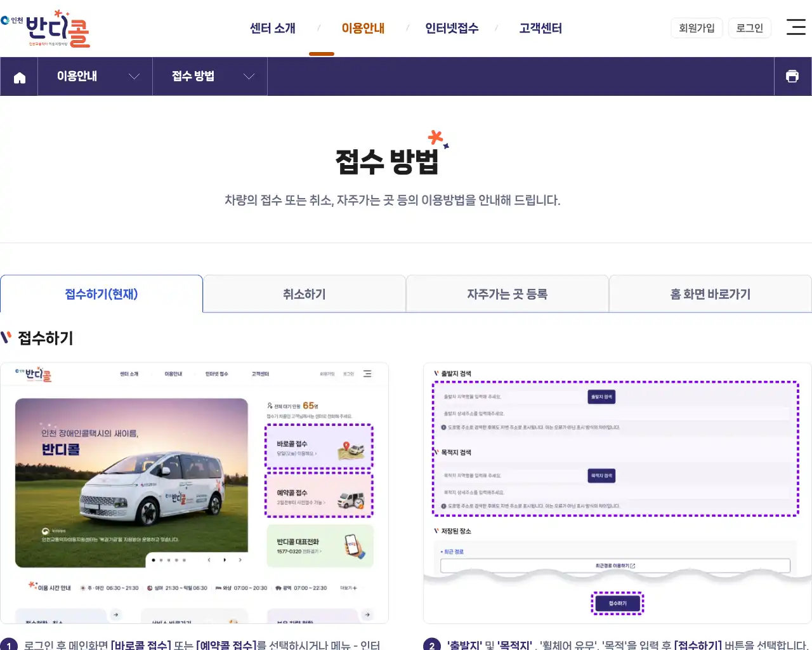The height and width of the screenshot is (650, 812).
Task: Click the 출발지 검색 form guide screenshot
Action: coord(617,493)
